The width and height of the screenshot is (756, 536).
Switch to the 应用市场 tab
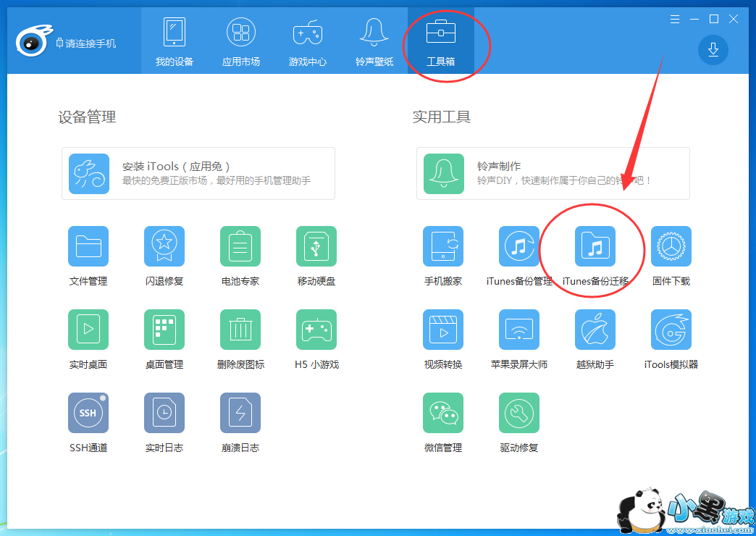241,41
